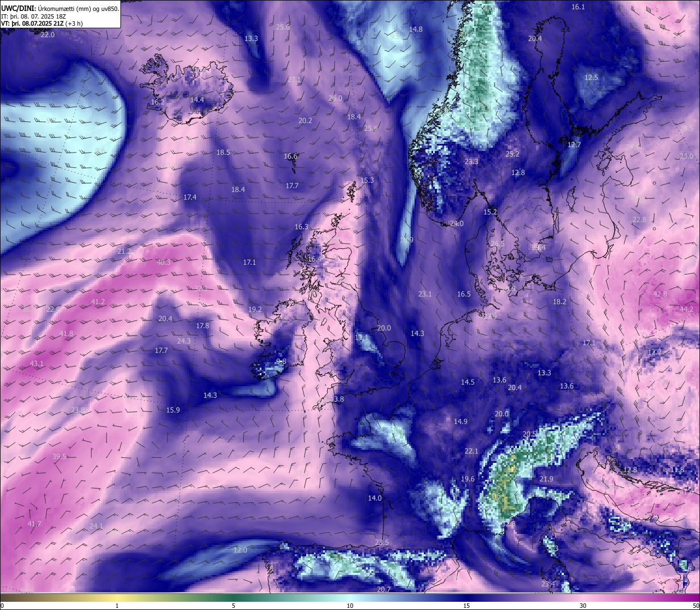Click the IT initialisation time line
The width and height of the screenshot is (700, 610).
33,16
